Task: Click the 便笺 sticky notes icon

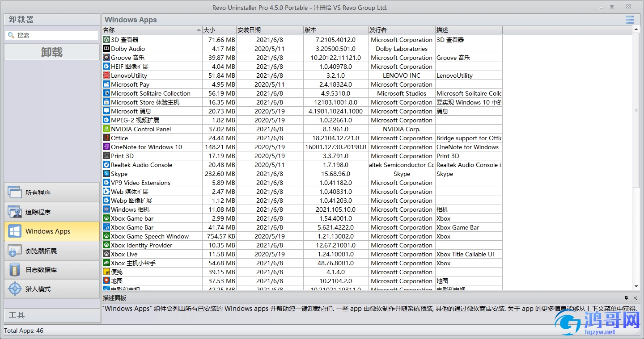Action: click(x=106, y=272)
